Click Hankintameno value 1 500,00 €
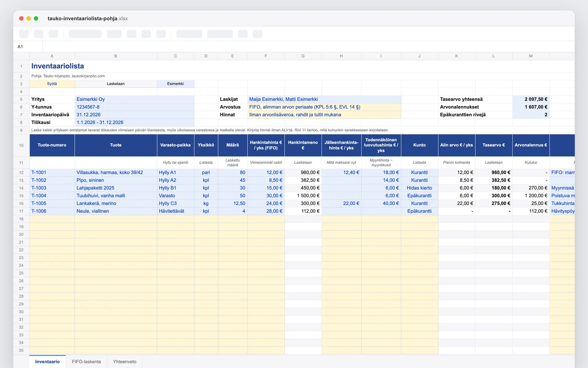This screenshot has width=588, height=368. click(x=303, y=196)
